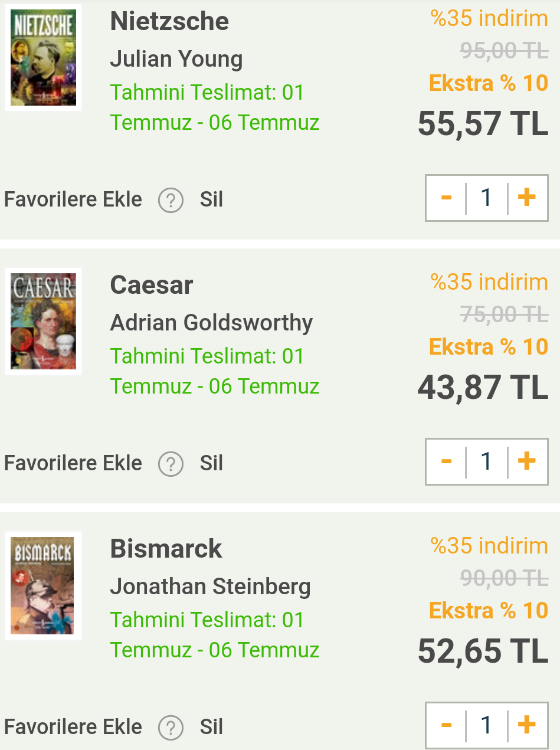Screen dimensions: 560x750
Task: Click the help icon in Nietzsche row
Action: point(171,200)
